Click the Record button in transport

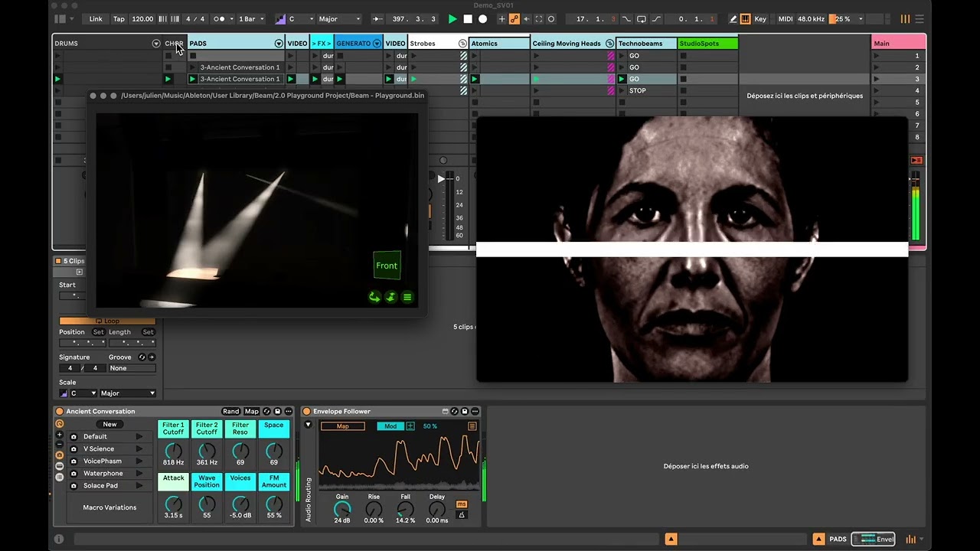point(482,19)
